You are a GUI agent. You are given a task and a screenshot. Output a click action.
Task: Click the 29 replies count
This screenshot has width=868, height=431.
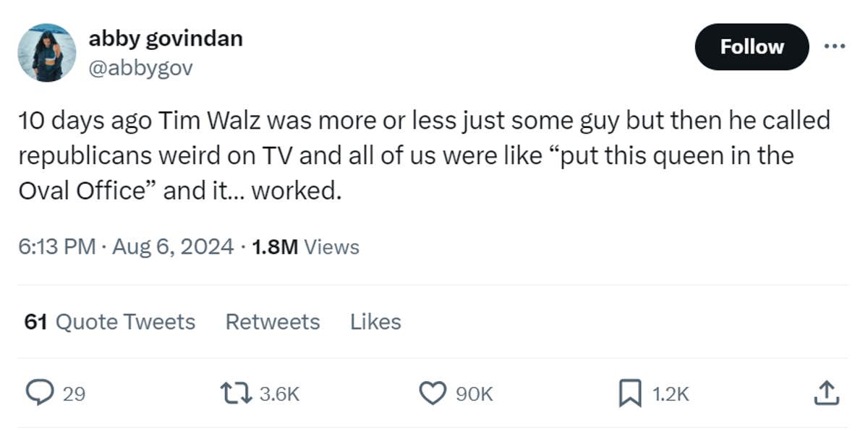74,393
